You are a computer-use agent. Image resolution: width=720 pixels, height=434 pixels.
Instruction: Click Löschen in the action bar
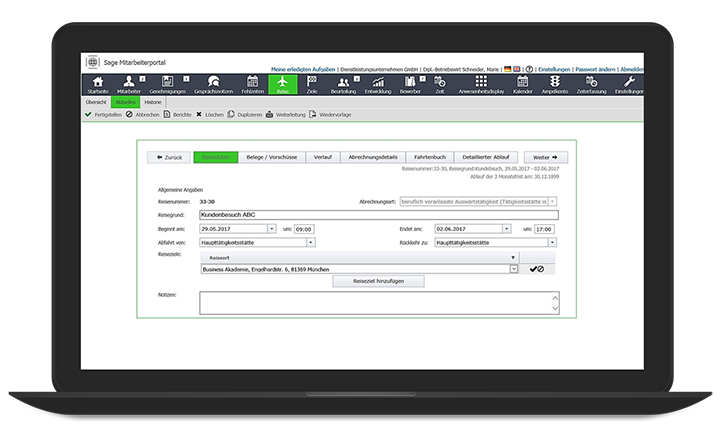point(210,114)
